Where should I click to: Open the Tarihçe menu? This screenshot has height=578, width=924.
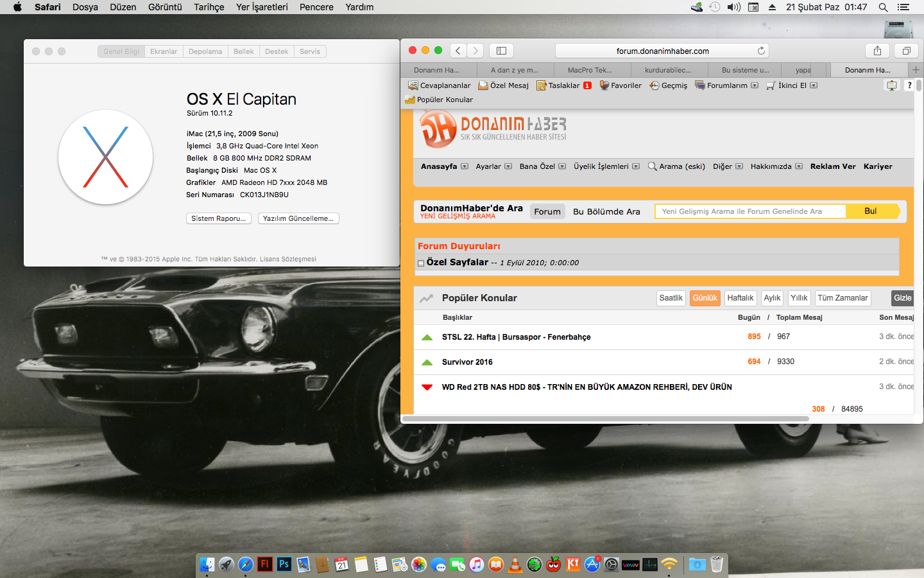click(x=209, y=7)
